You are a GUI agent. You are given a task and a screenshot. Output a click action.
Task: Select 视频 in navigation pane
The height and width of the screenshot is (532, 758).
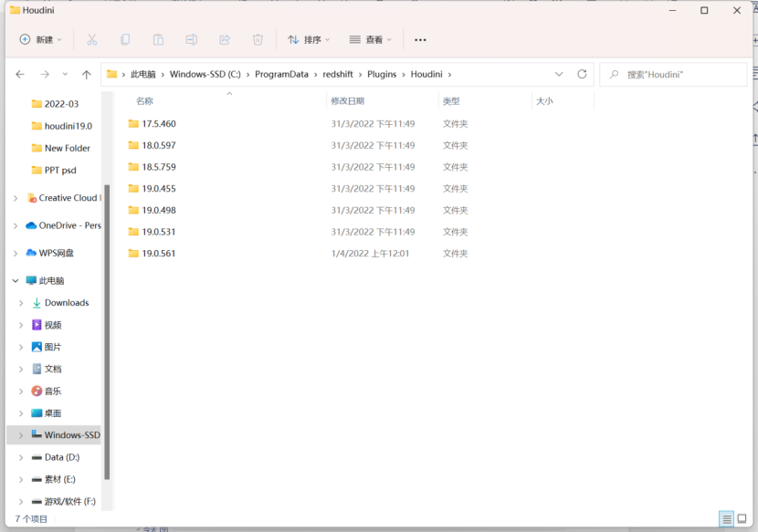tap(47, 325)
